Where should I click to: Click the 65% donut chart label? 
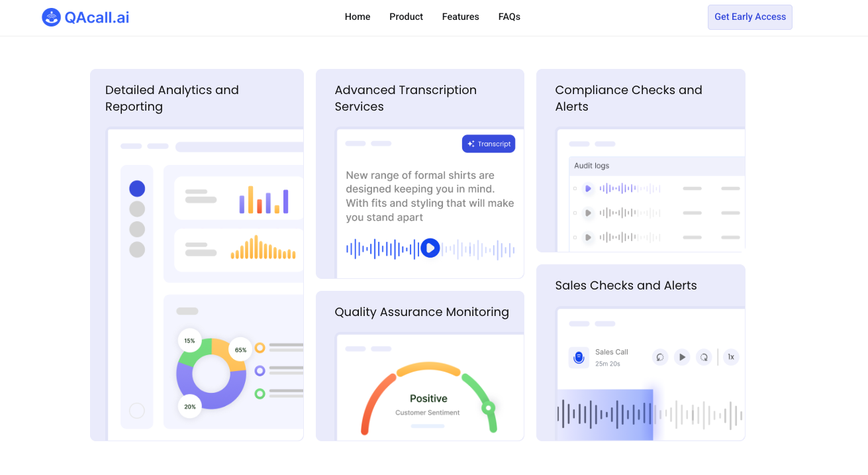240,350
